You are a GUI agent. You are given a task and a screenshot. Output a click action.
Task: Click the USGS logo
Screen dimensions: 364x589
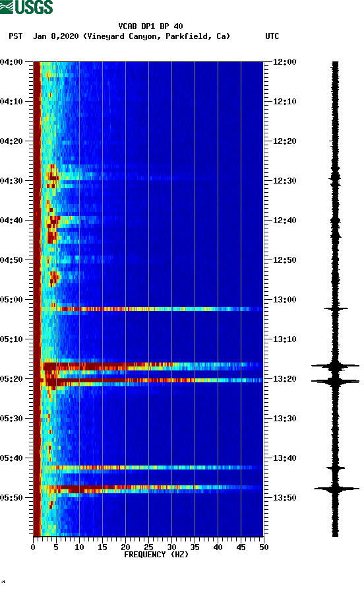(26, 7)
